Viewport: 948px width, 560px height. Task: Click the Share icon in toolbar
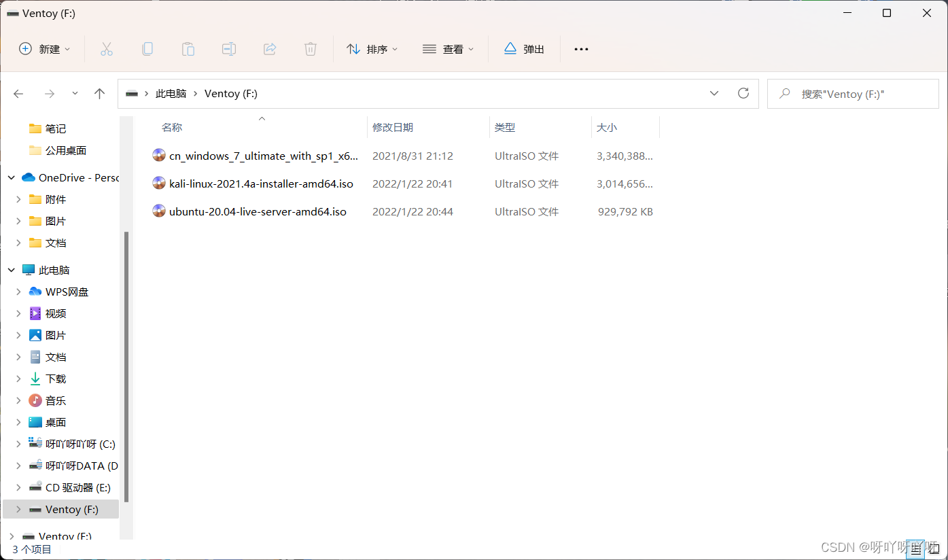270,49
